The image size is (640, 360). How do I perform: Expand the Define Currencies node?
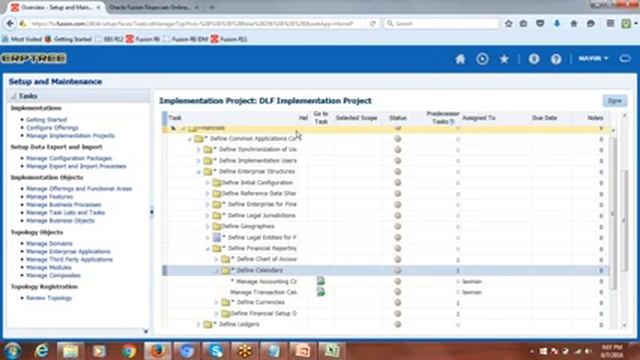(x=216, y=302)
